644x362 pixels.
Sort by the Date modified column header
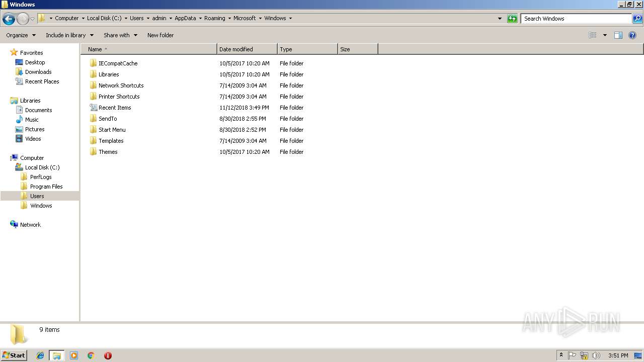tap(247, 49)
